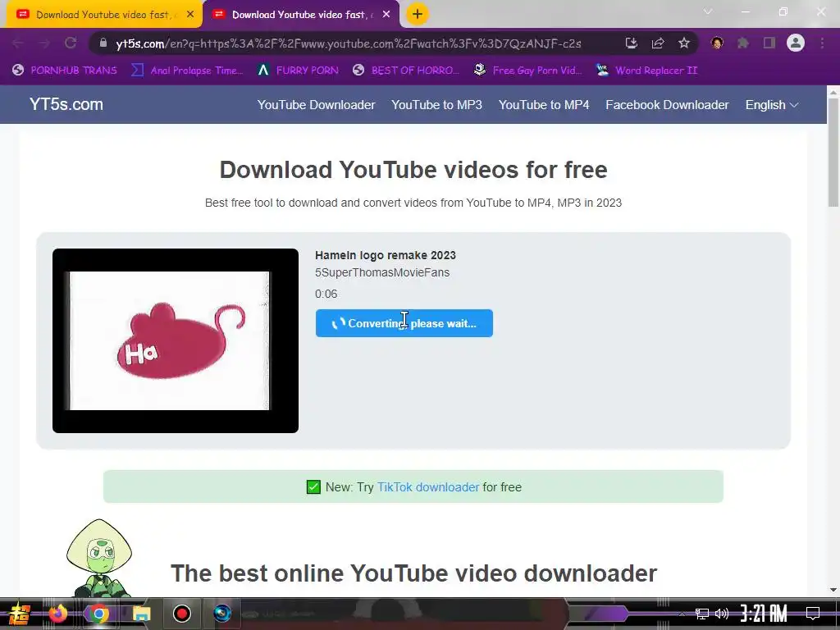Select the second Download Youtube video tab

(301, 15)
